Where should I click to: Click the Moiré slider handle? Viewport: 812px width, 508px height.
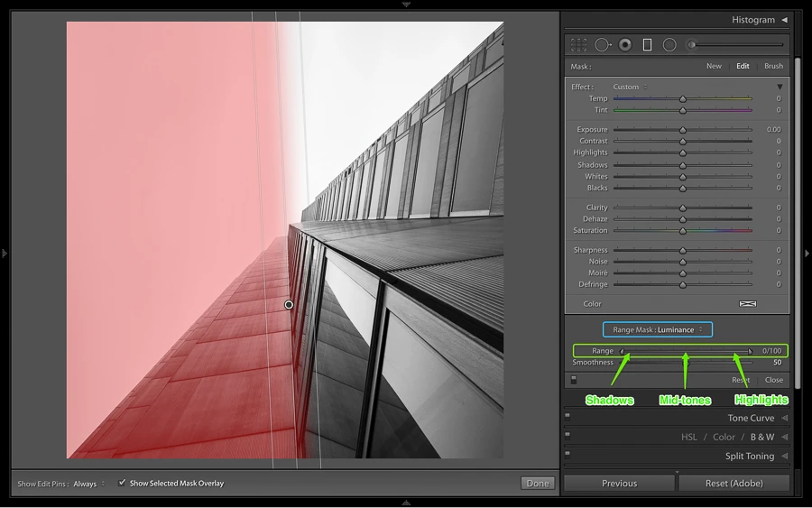pos(683,273)
